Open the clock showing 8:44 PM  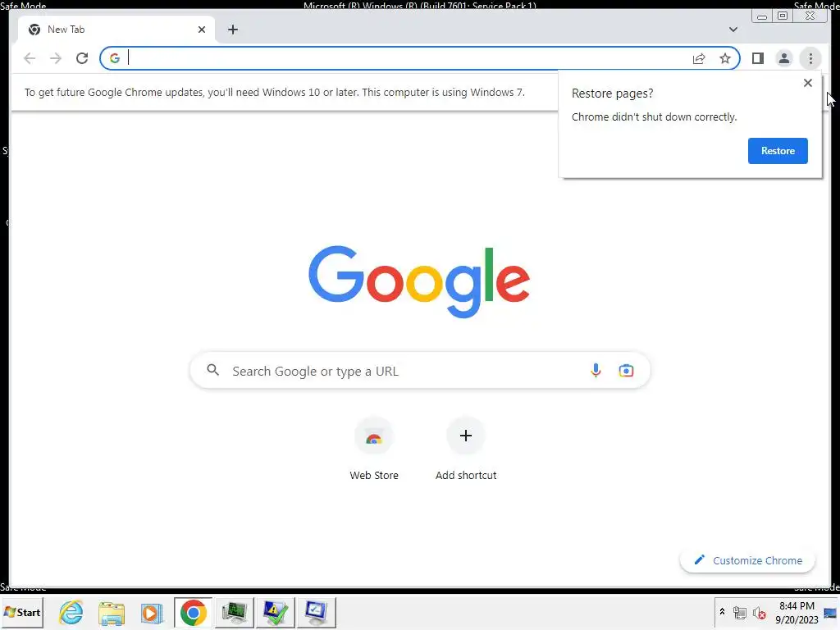tap(797, 612)
